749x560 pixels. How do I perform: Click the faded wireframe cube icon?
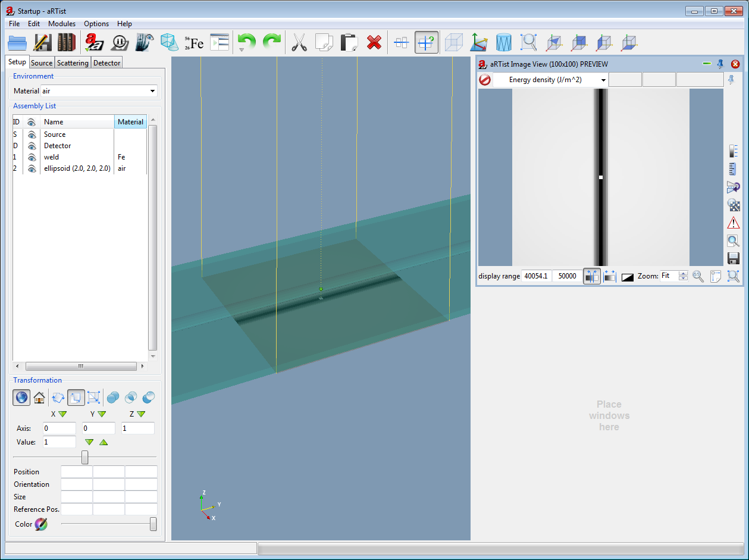454,43
